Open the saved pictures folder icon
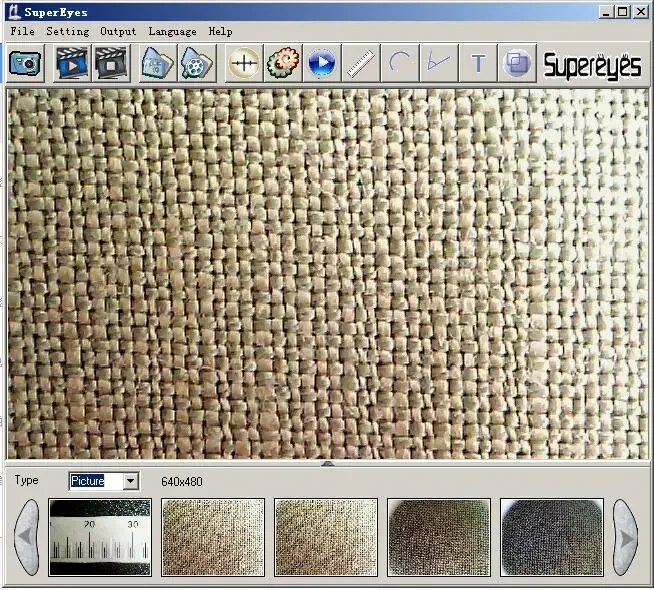The image size is (654, 590). point(157,63)
